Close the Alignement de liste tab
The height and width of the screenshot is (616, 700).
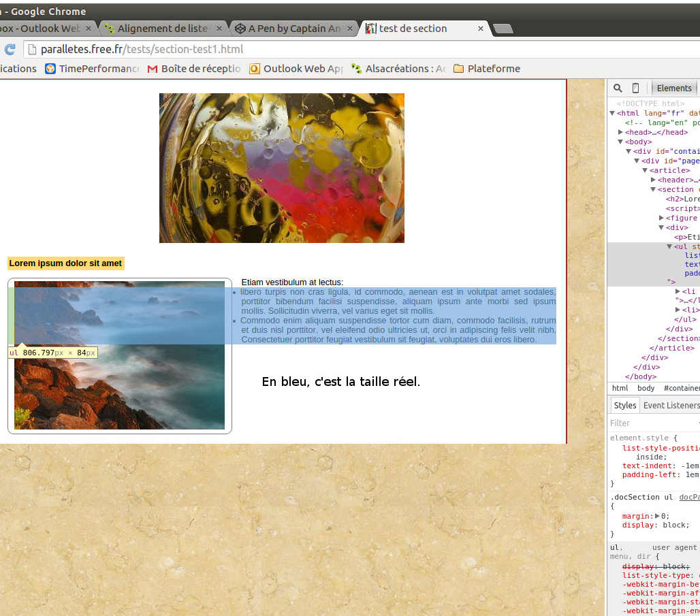pos(219,29)
